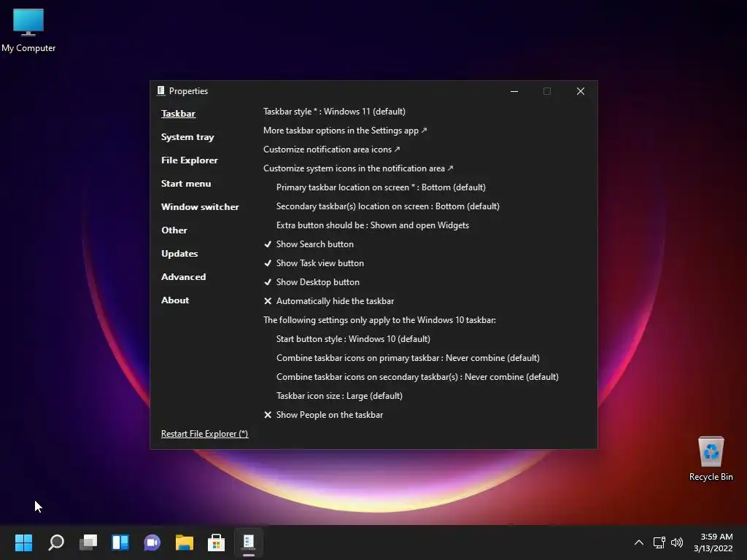This screenshot has width=747, height=560.
Task: Open More taskbar options in Settings app
Action: (345, 131)
